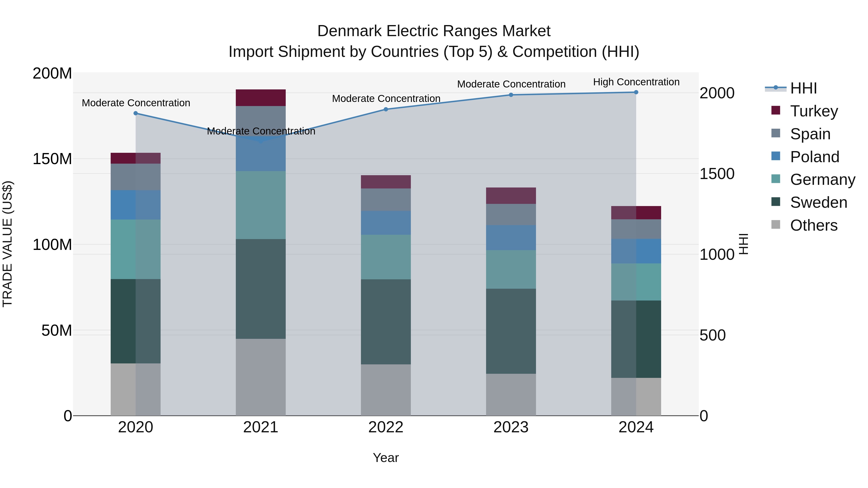Click the 2021 Sweden bar segment
868x488 pixels.
click(260, 289)
